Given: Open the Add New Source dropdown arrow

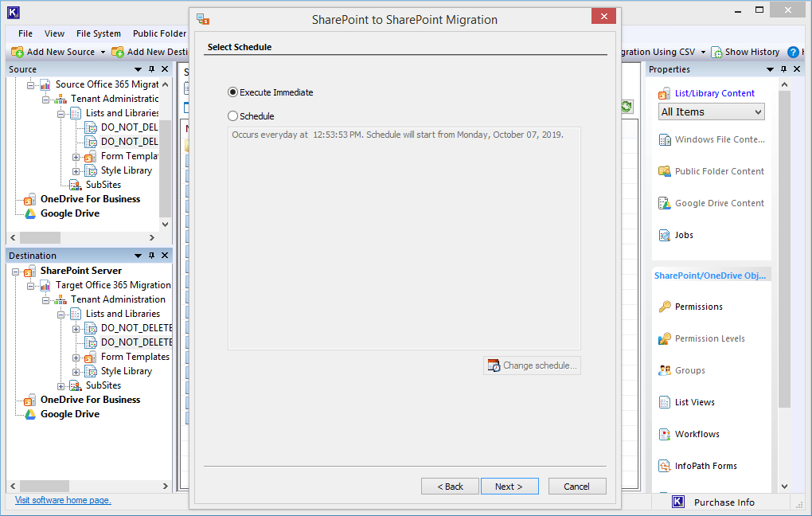Looking at the screenshot, I should click(x=103, y=52).
